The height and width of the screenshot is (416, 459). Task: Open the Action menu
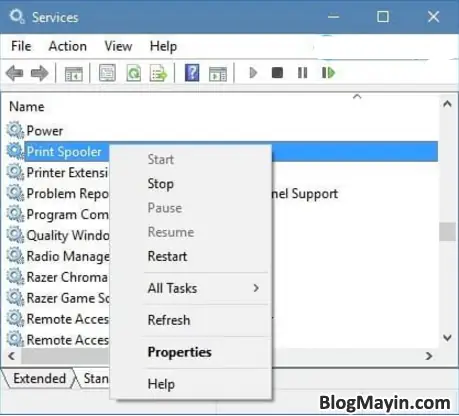click(x=68, y=46)
